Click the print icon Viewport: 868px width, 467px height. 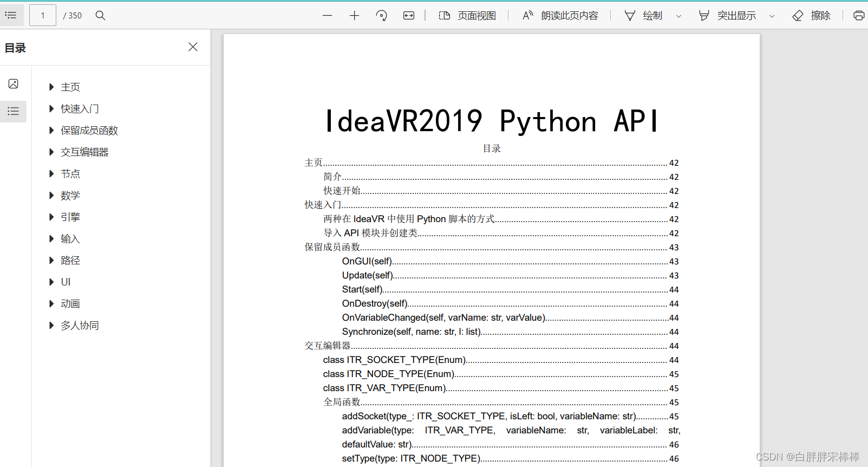pos(859,16)
